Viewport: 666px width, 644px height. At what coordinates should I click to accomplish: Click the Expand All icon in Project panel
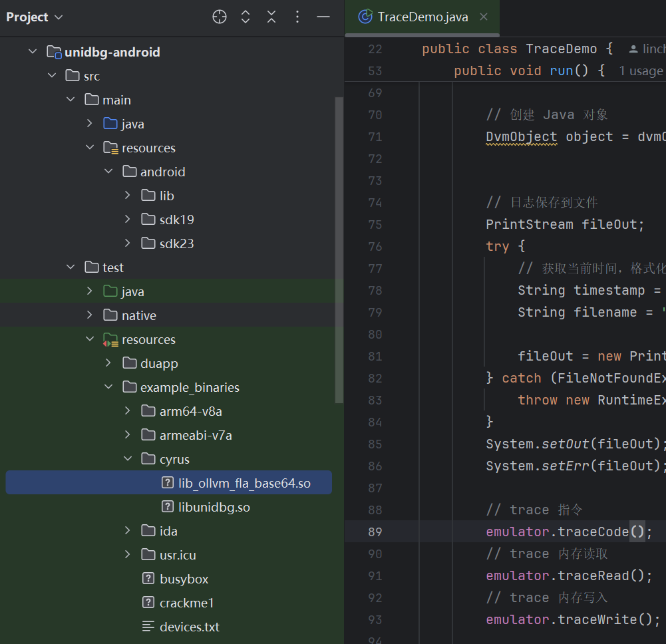246,17
